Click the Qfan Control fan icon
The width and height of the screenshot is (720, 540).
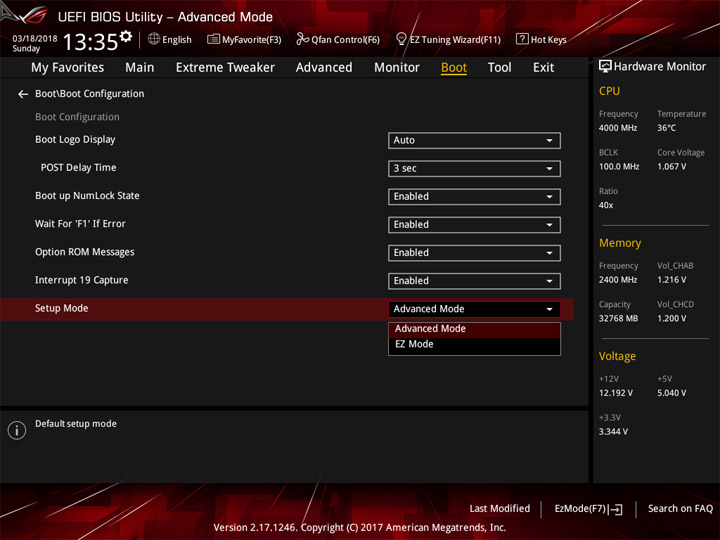[x=302, y=39]
